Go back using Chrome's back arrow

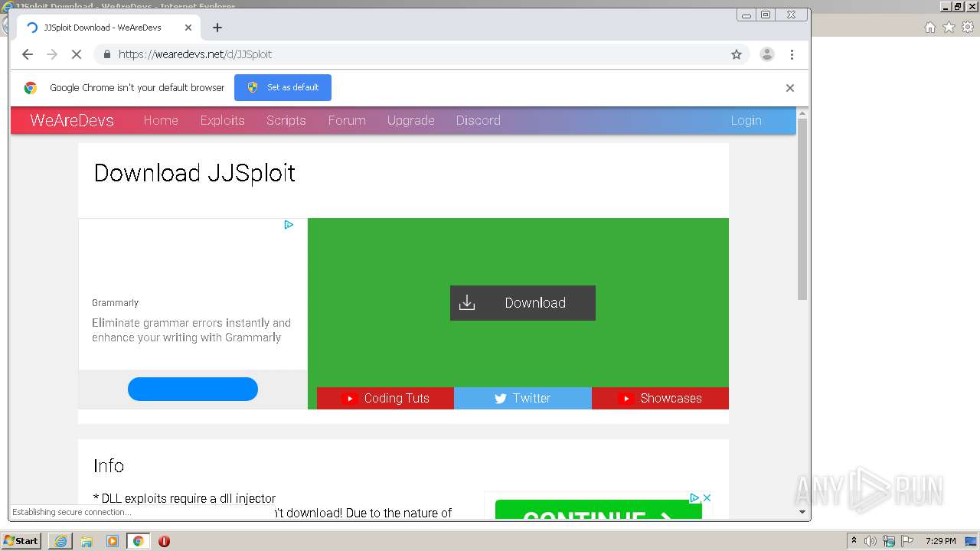(28, 54)
